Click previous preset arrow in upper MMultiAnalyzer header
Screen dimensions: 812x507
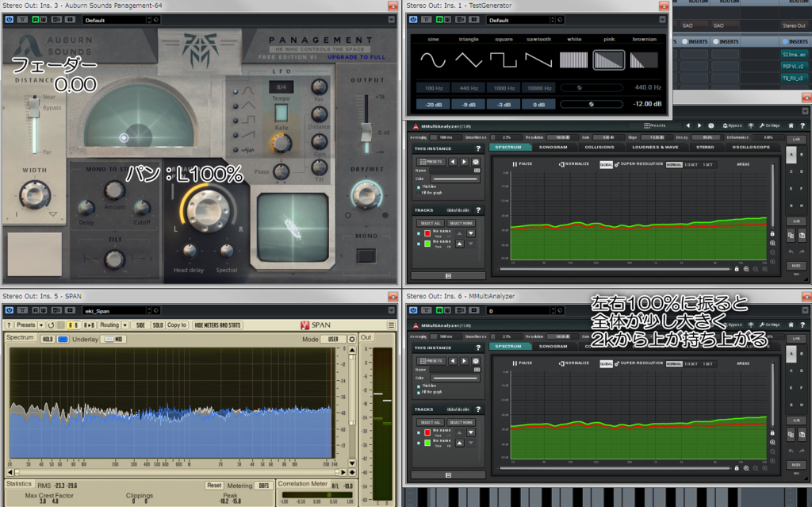tap(688, 126)
